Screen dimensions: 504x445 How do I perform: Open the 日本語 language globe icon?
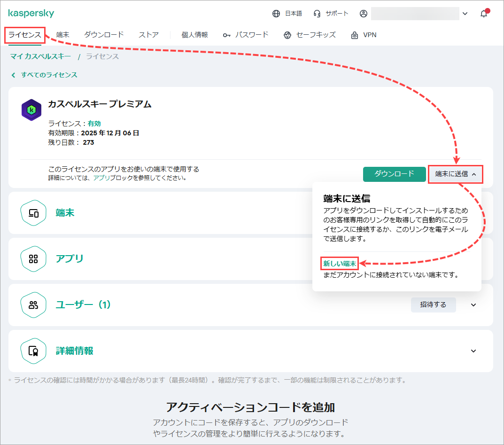pyautogui.click(x=276, y=14)
